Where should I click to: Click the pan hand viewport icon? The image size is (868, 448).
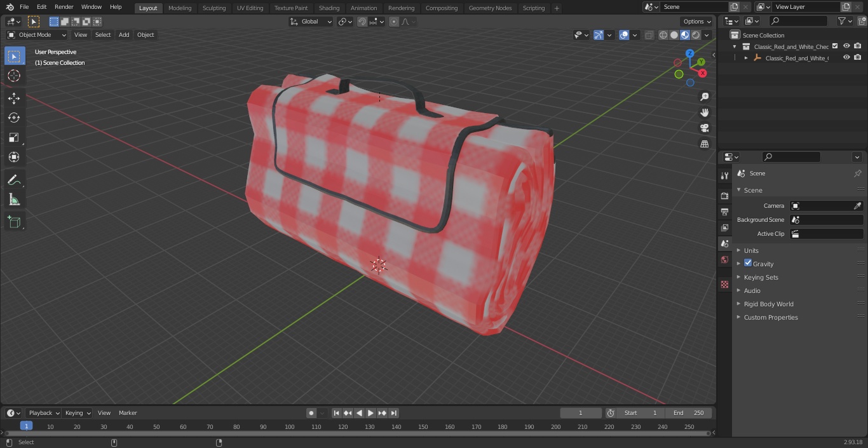(x=704, y=112)
